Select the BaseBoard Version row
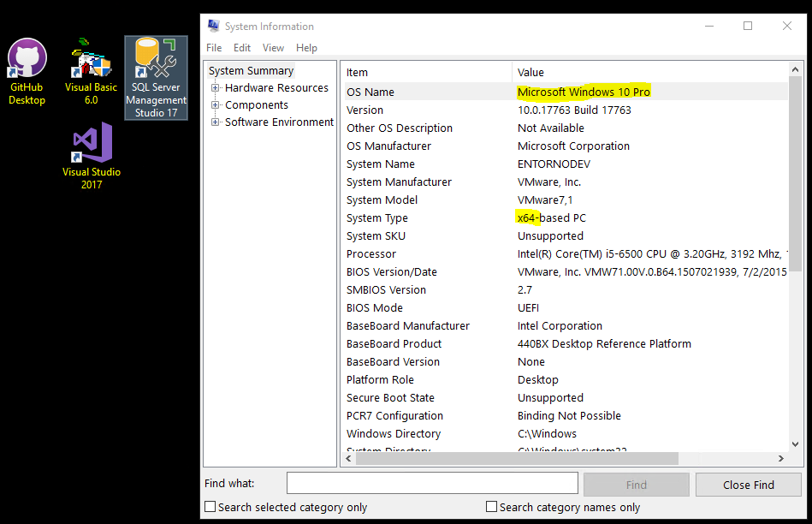This screenshot has width=812, height=524. coord(566,361)
